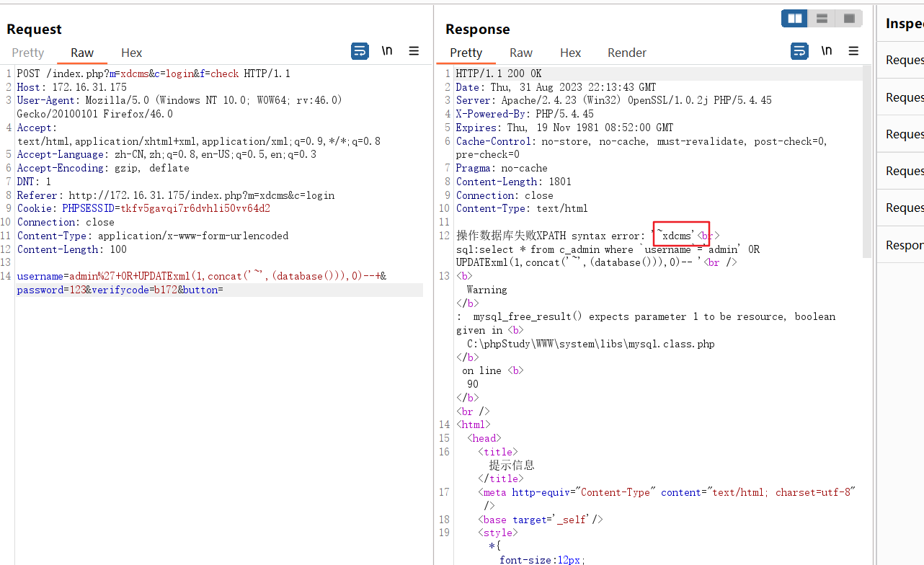Click the XPATH syntax error line
Viewport: 924px width, 565px height.
pos(587,236)
